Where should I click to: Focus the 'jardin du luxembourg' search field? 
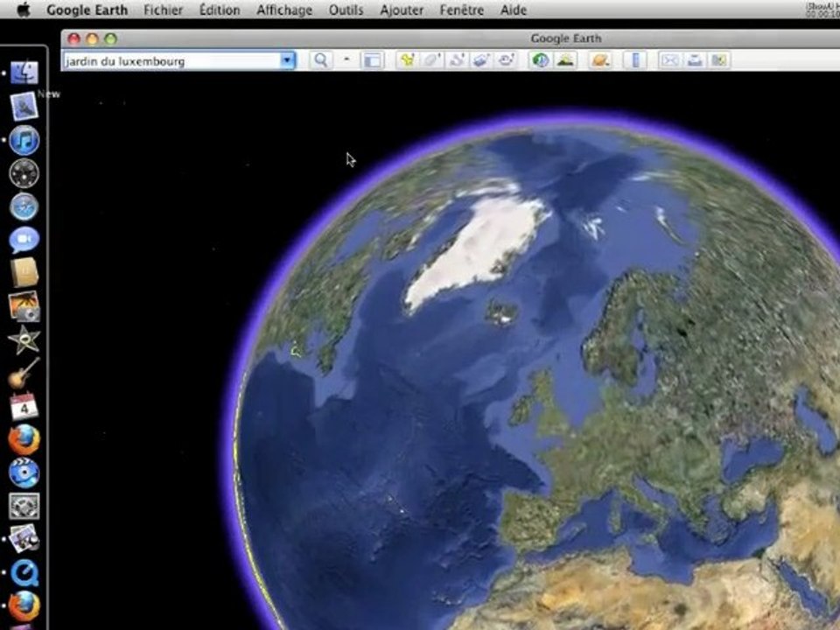click(x=171, y=60)
